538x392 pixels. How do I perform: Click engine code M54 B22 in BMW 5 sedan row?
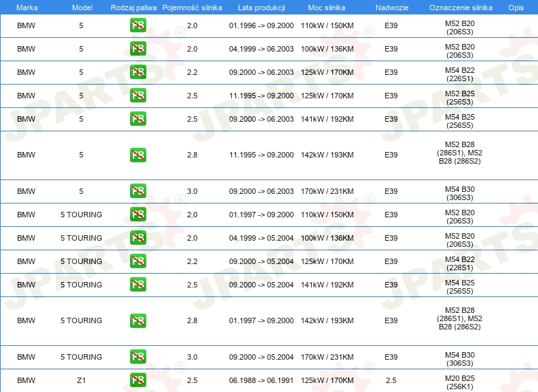click(x=460, y=74)
